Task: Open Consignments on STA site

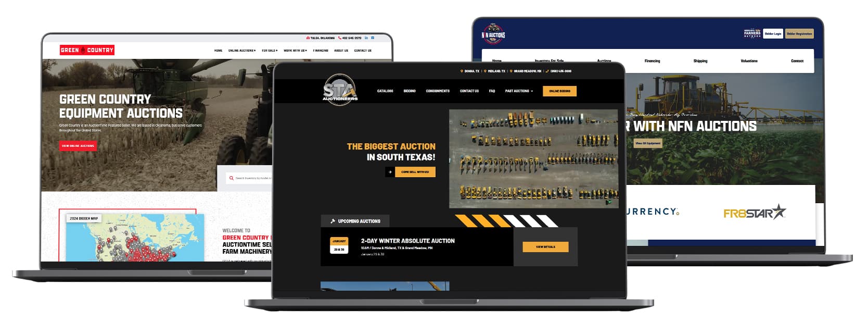Action: coord(438,91)
